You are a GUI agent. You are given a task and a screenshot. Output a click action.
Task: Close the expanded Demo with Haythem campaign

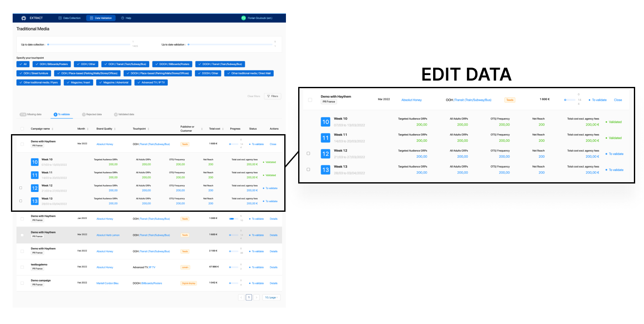[x=273, y=144]
